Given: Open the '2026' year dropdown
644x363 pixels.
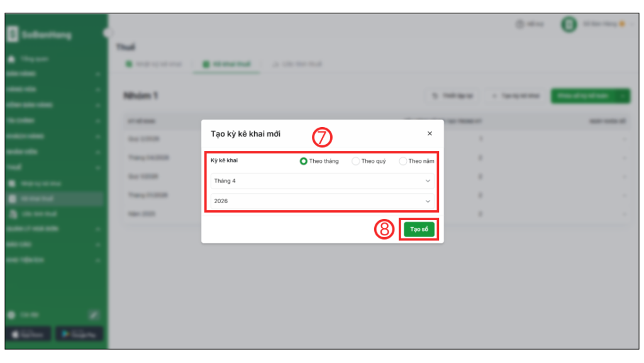Looking at the screenshot, I should [x=322, y=201].
